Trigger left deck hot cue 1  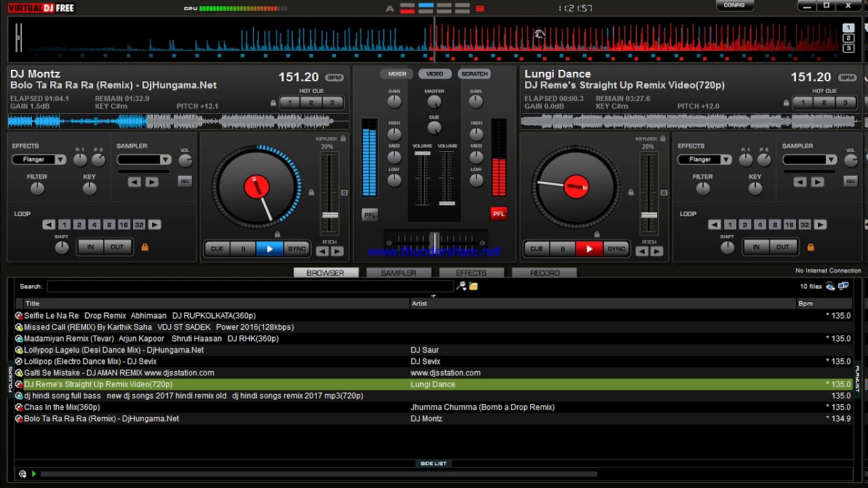click(x=290, y=103)
